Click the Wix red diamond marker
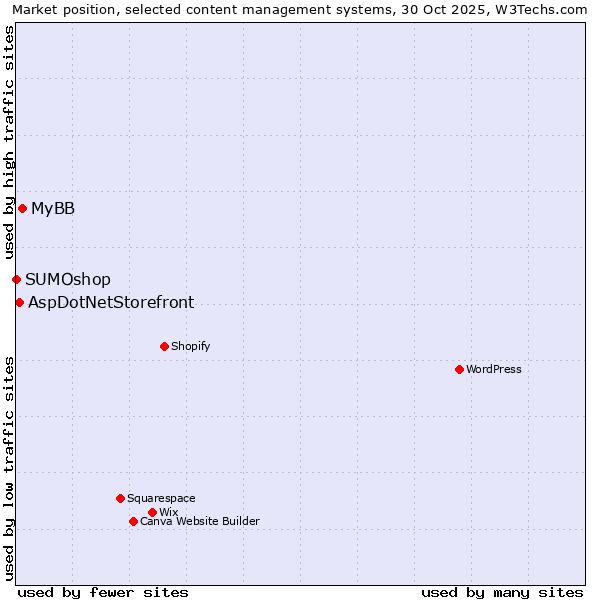The width and height of the screenshot is (600, 600). 152,512
